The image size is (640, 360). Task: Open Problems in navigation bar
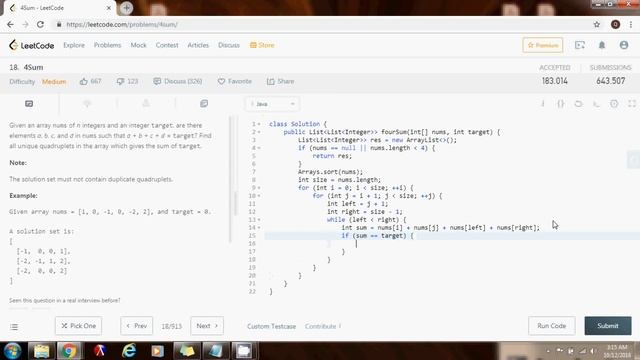[x=107, y=45]
